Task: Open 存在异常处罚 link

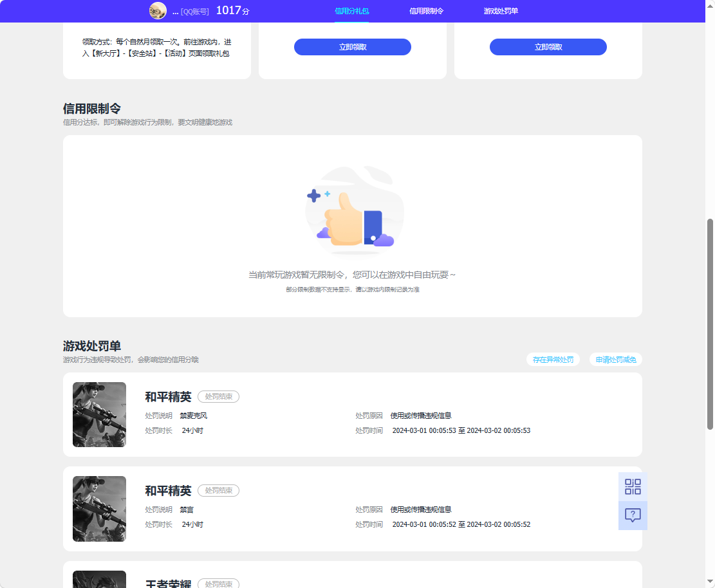Action: point(553,360)
